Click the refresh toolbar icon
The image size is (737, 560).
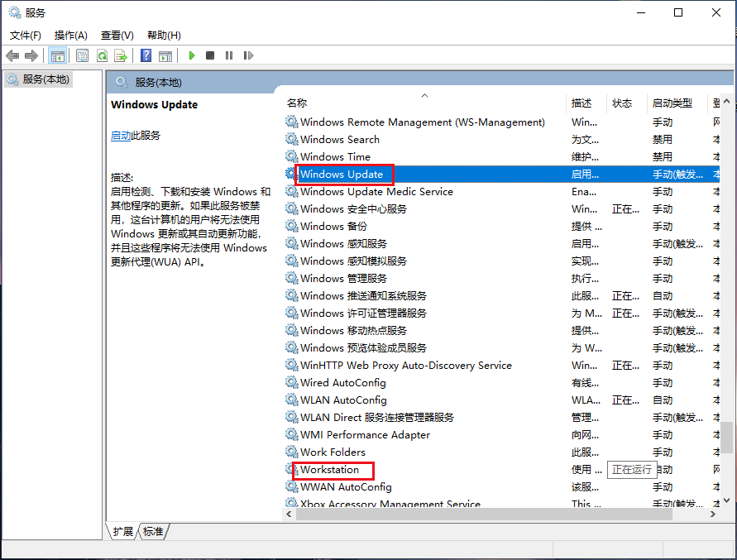click(102, 56)
